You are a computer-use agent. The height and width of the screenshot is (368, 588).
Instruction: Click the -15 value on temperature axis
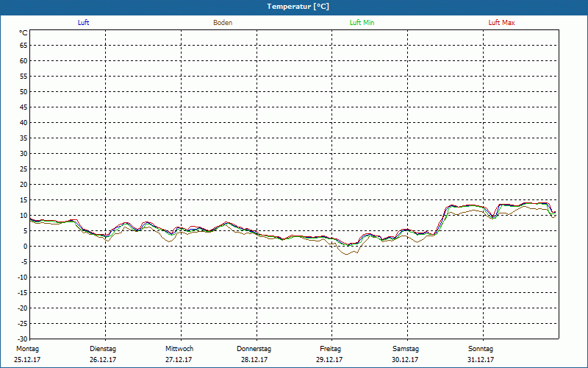pyautogui.click(x=23, y=293)
